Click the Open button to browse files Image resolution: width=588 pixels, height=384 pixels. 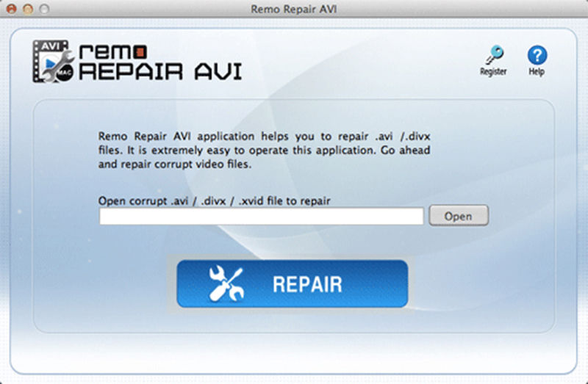[x=459, y=215]
